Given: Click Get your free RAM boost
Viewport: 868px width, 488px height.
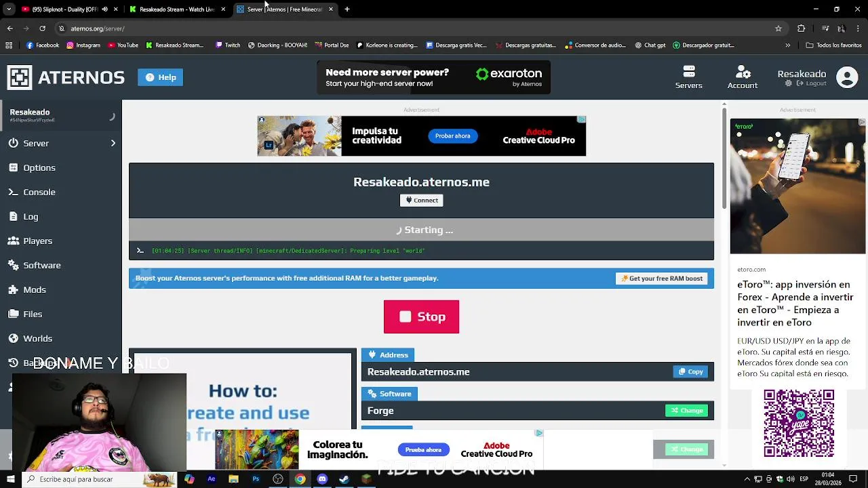Looking at the screenshot, I should coord(661,278).
